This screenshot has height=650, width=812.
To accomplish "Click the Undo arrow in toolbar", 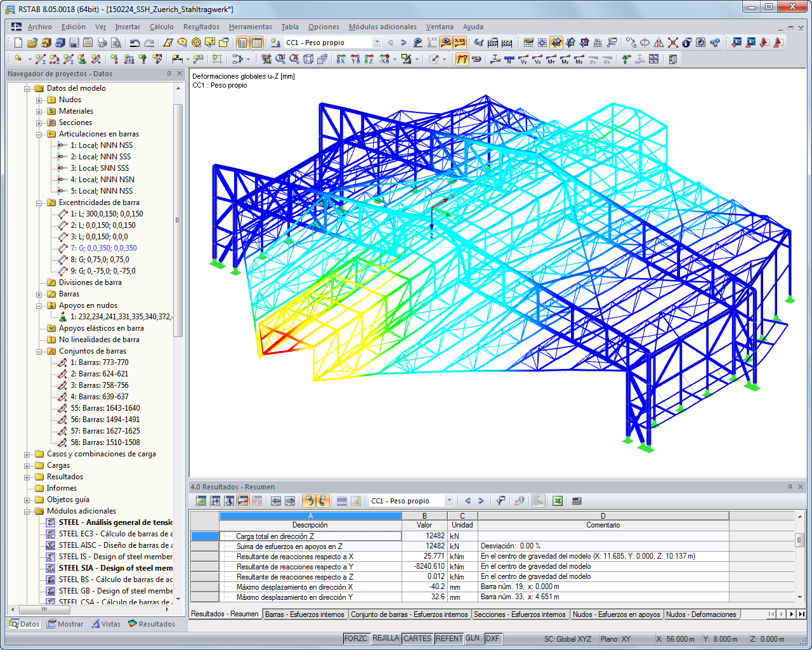I will pyautogui.click(x=134, y=43).
